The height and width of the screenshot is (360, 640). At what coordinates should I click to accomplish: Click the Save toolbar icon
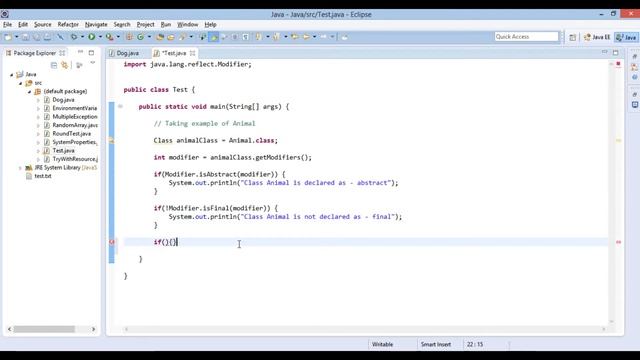25,37
